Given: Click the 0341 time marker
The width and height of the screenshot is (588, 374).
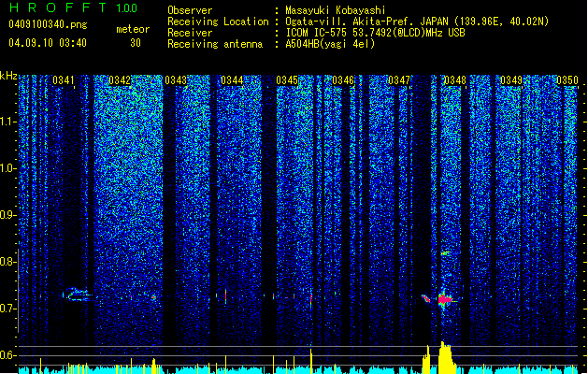Looking at the screenshot, I should [x=64, y=80].
